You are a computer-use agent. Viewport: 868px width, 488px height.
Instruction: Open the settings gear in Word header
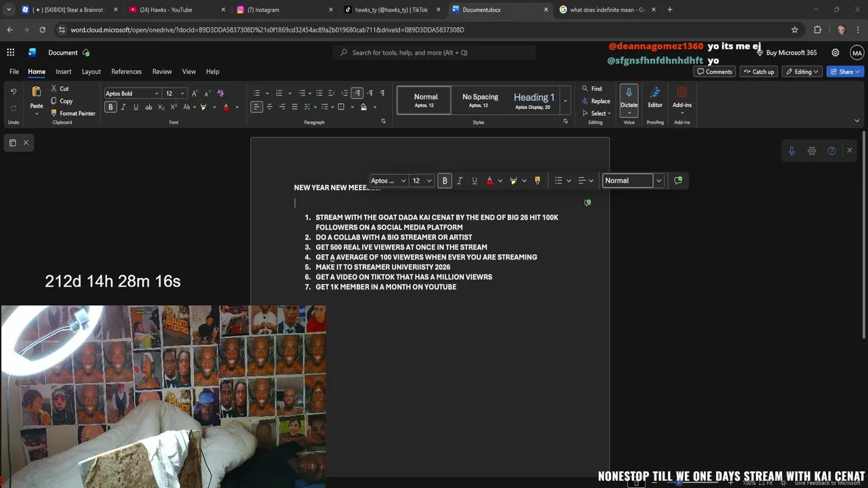(835, 52)
